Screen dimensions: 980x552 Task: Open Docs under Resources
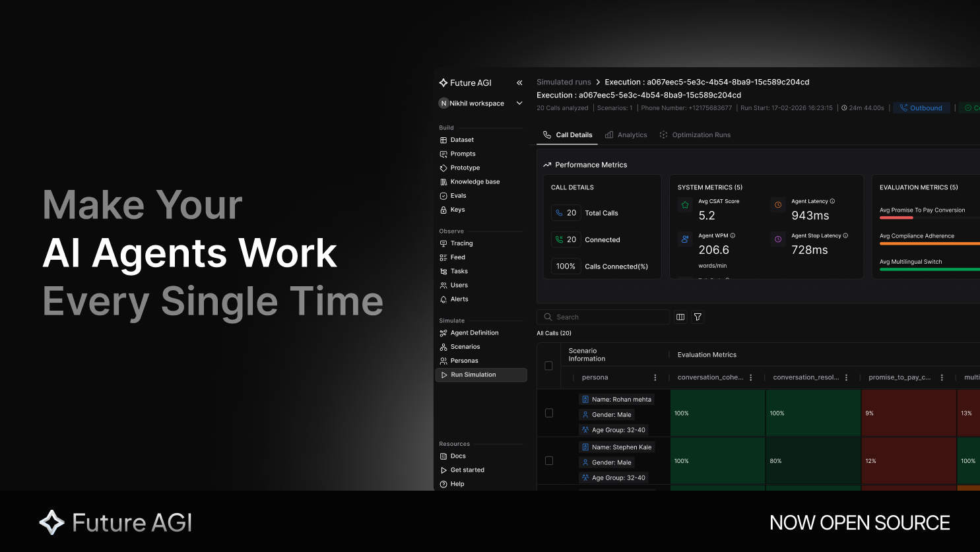(x=453, y=456)
